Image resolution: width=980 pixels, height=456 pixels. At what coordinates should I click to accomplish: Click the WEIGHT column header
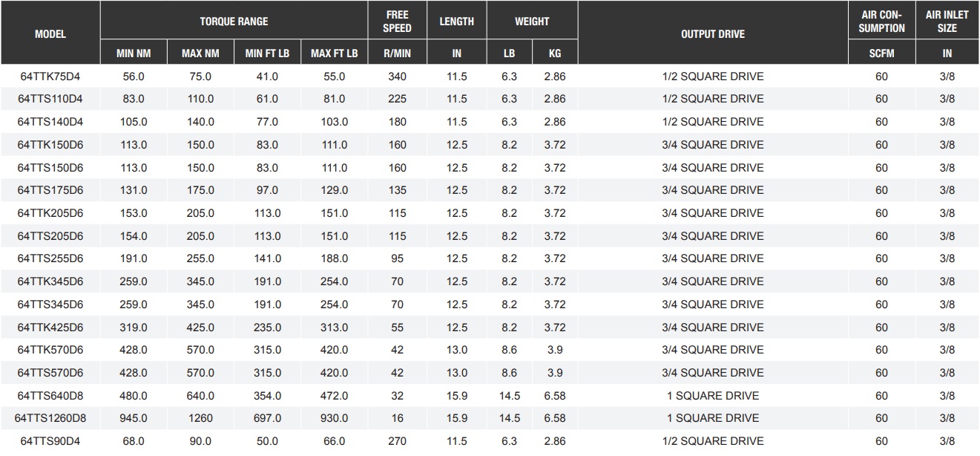(532, 22)
